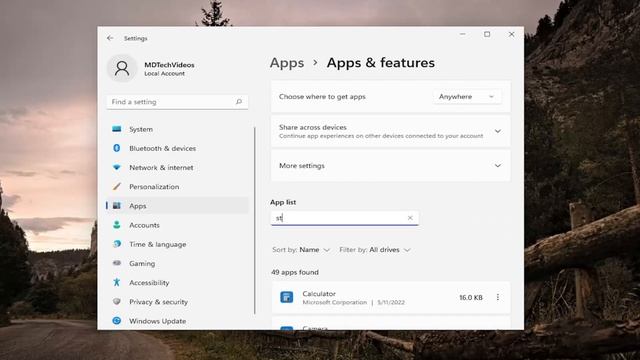Click the 49 apps found text
The width and height of the screenshot is (640, 360).
(295, 272)
